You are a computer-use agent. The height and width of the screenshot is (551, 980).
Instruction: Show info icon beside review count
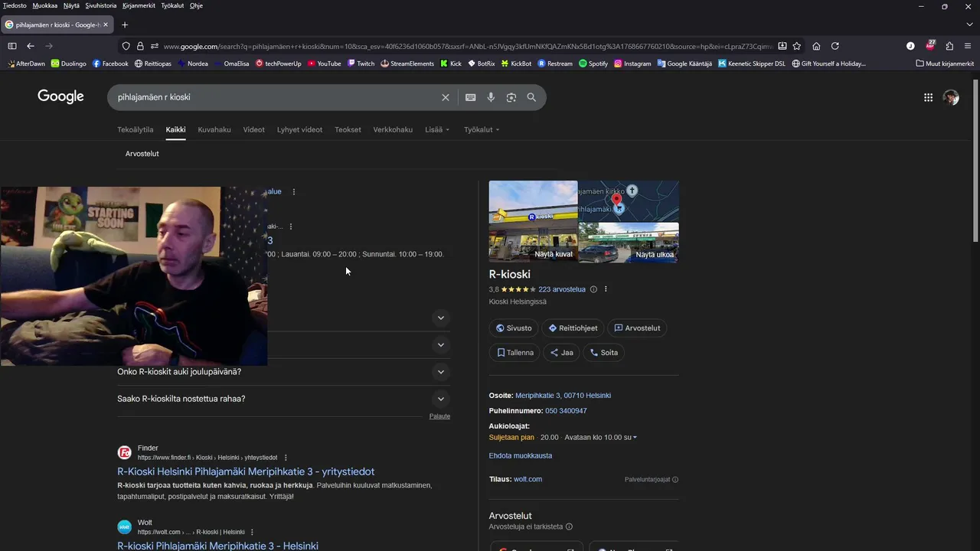point(593,289)
